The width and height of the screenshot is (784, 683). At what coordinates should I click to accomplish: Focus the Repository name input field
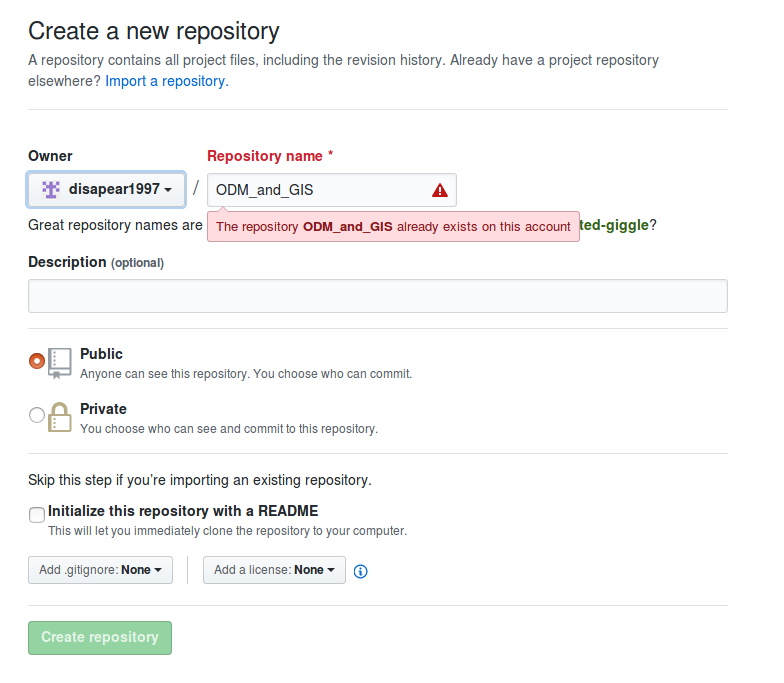[x=332, y=190]
